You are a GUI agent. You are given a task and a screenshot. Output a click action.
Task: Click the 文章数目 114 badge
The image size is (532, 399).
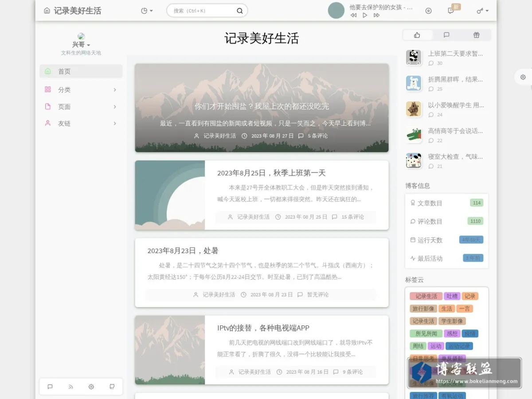pyautogui.click(x=477, y=203)
